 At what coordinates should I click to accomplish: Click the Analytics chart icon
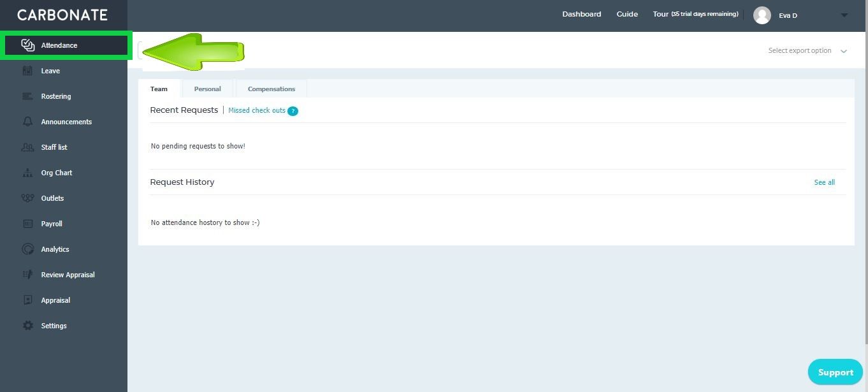27,249
